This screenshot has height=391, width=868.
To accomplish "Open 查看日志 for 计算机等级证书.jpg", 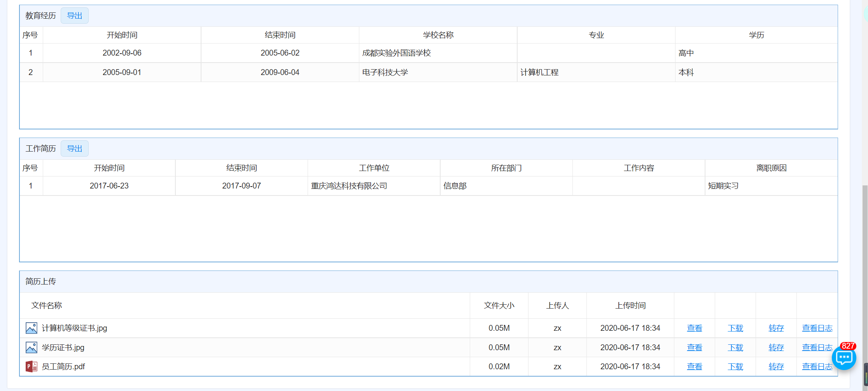I will click(x=817, y=328).
